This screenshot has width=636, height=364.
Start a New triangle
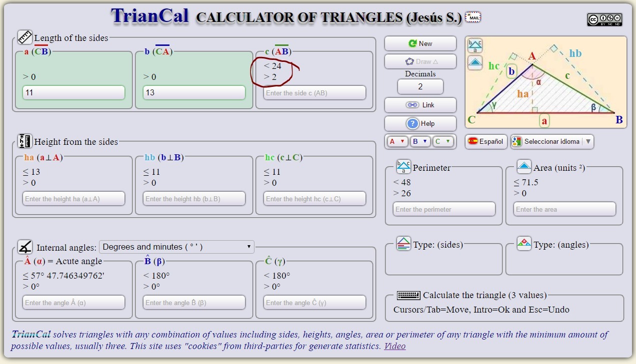click(420, 43)
